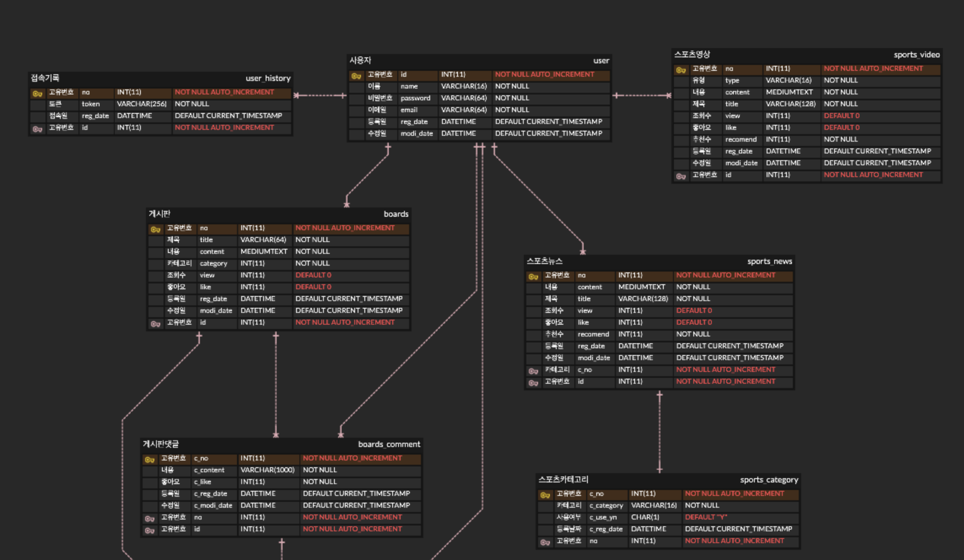
Task: Select the 스포츠카테고리 table title
Action: 563,479
